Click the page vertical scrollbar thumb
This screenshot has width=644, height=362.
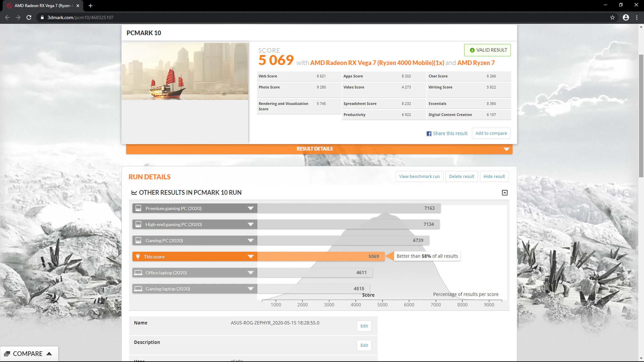pos(641,116)
